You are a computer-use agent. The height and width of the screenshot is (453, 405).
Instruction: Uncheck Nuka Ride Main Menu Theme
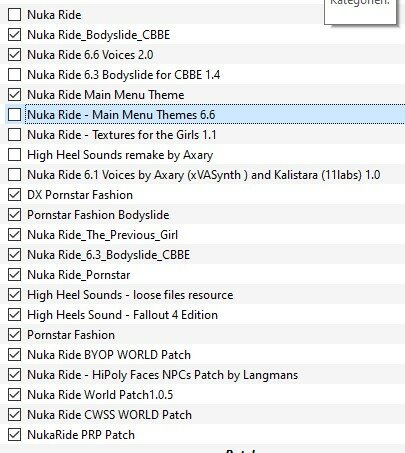coord(14,95)
